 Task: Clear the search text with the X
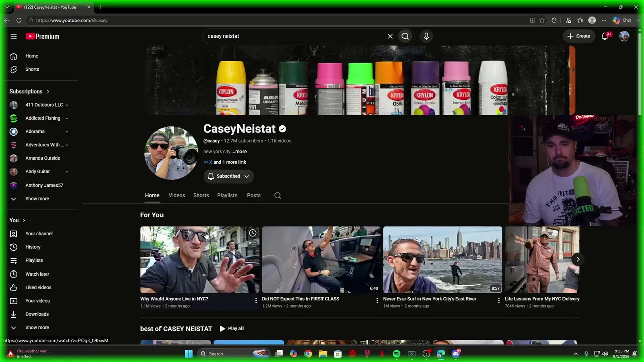(390, 36)
